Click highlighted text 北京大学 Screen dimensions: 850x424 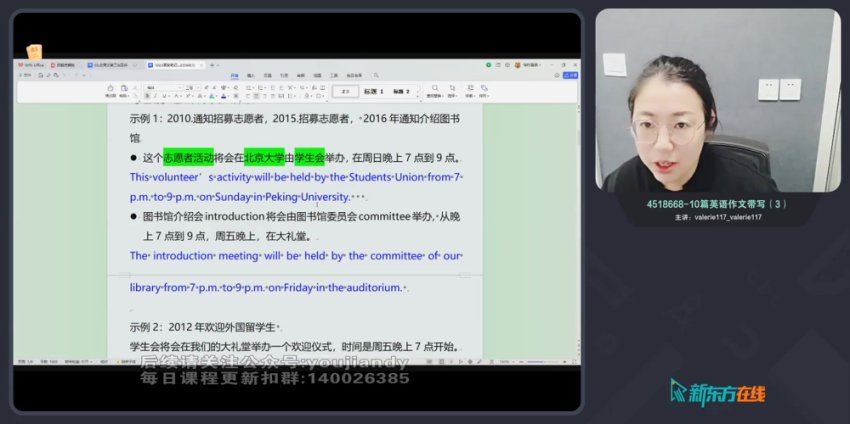264,158
